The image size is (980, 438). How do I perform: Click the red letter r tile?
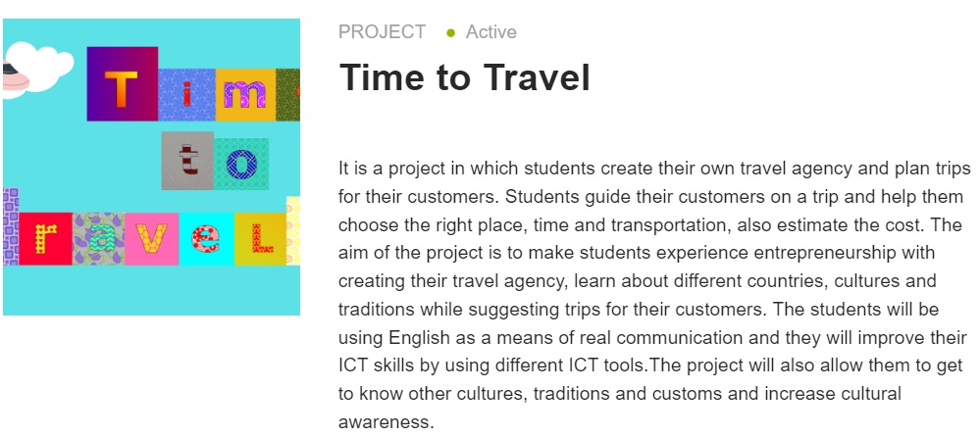tap(45, 238)
